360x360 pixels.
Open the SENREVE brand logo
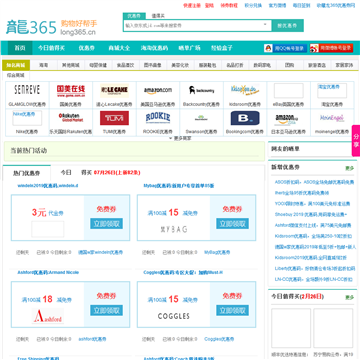tap(27, 90)
